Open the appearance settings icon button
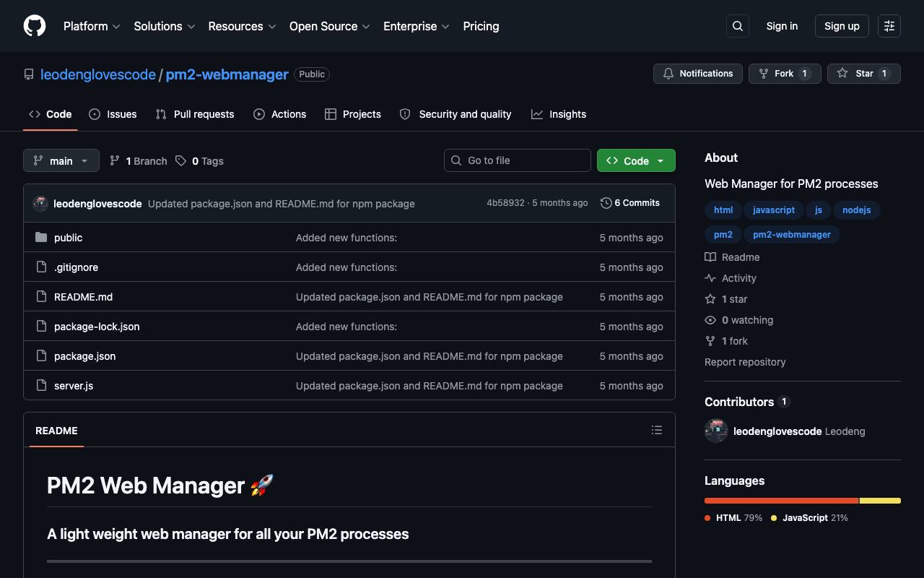 point(889,26)
